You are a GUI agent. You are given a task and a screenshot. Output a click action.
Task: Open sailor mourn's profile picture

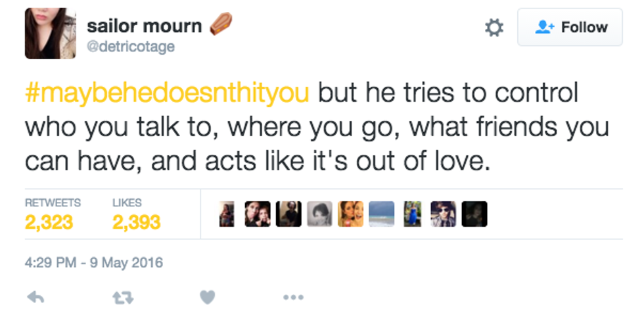coord(50,34)
